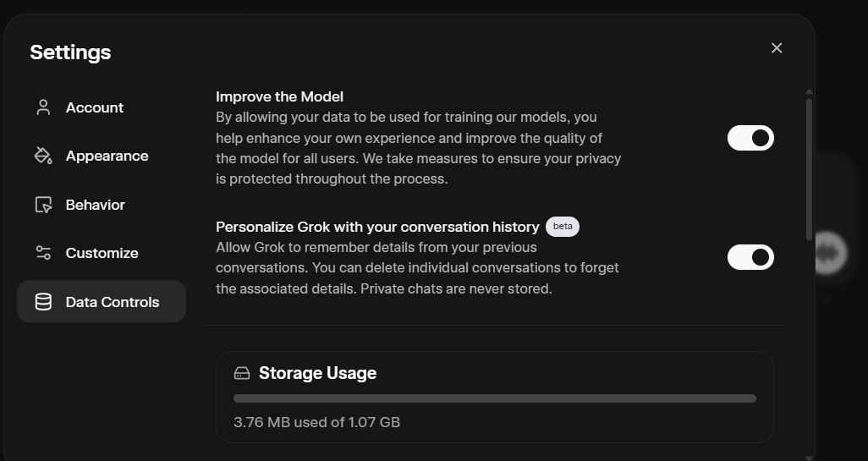Click the settings panel scrollbar thumb
The width and height of the screenshot is (868, 461).
click(x=809, y=169)
